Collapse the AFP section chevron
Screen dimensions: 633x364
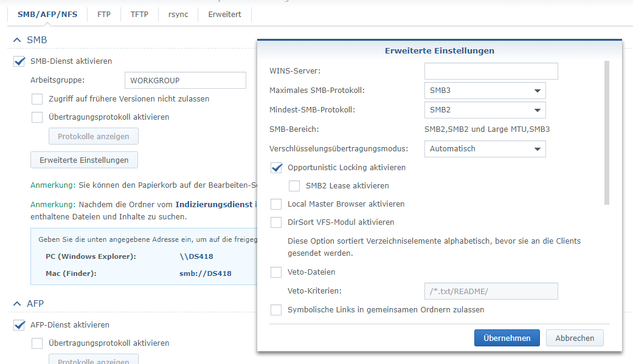pyautogui.click(x=16, y=303)
